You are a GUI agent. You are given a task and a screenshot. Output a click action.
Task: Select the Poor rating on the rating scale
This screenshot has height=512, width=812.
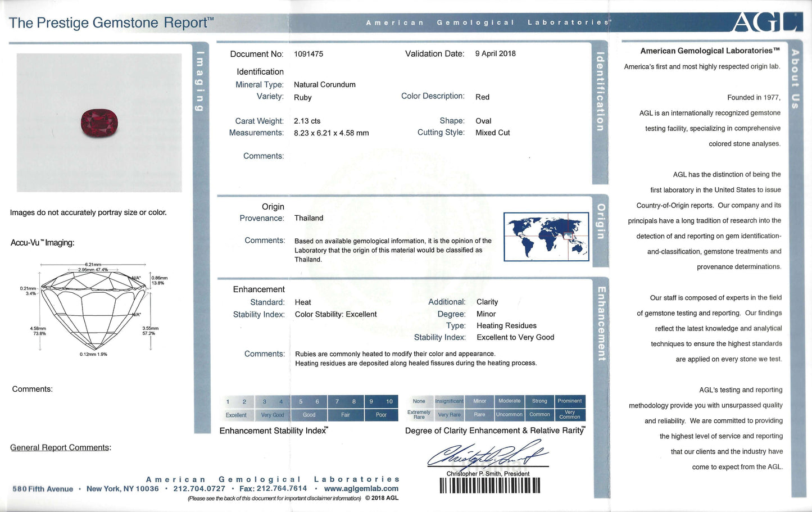tap(382, 415)
